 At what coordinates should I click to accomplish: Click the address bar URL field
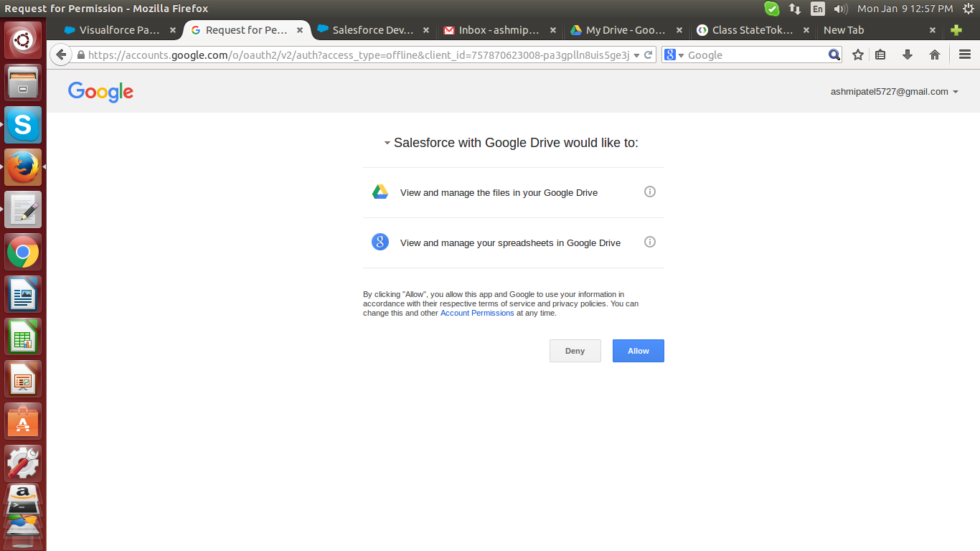point(358,55)
